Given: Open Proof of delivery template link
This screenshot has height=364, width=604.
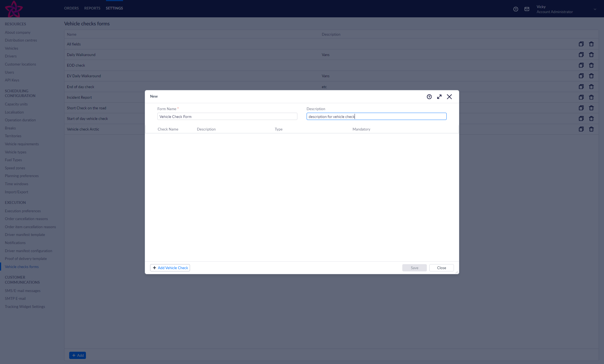Looking at the screenshot, I should click(x=26, y=259).
